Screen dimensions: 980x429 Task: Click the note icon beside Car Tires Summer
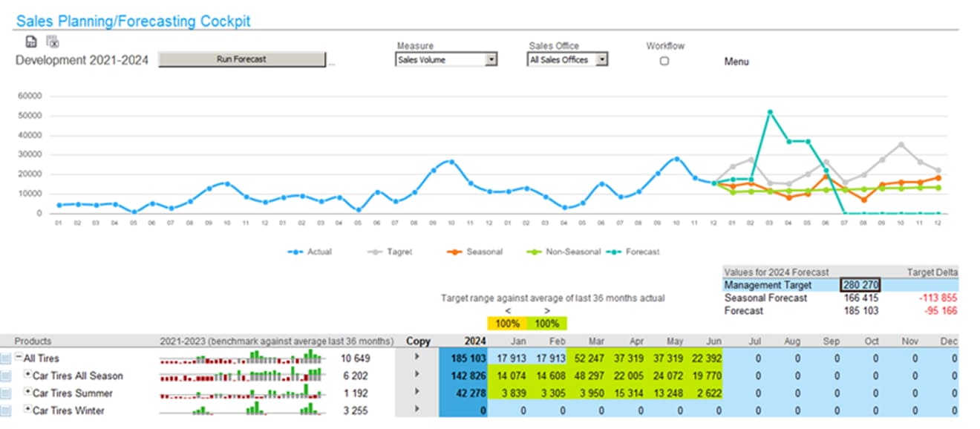(6, 393)
